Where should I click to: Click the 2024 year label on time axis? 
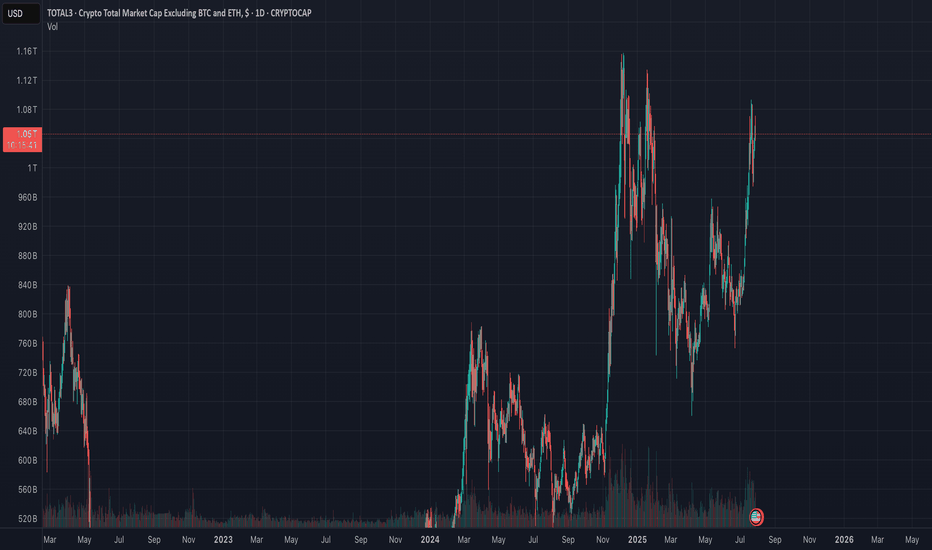pyautogui.click(x=430, y=540)
